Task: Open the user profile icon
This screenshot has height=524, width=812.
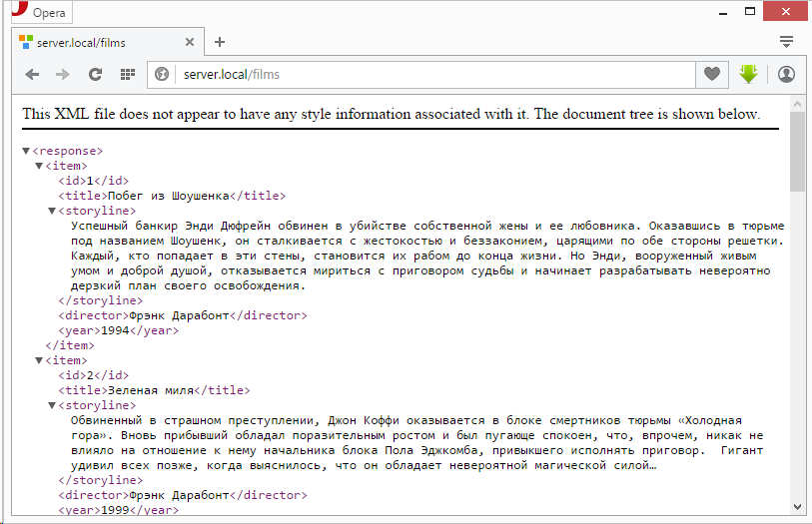Action: [x=786, y=75]
